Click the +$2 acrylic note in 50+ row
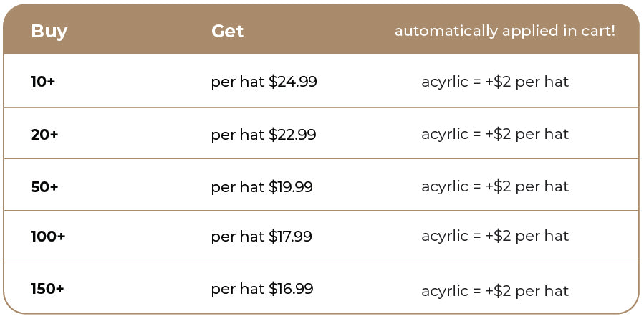 coord(495,186)
